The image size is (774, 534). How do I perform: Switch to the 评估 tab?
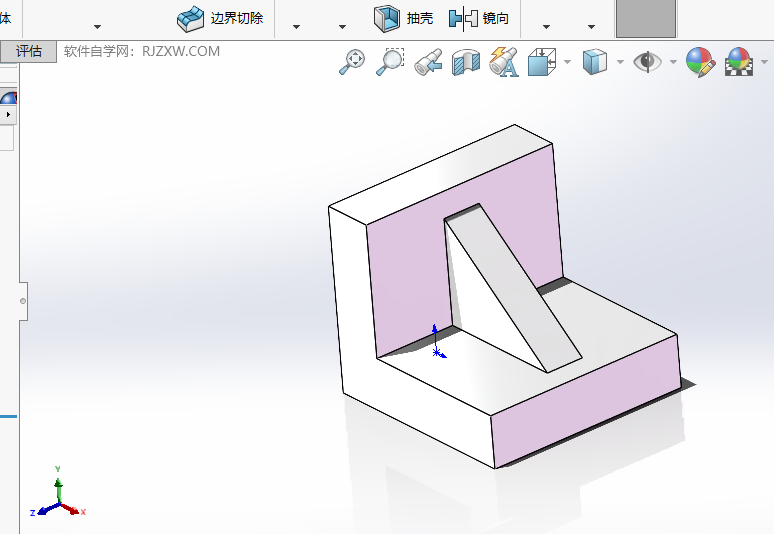29,52
